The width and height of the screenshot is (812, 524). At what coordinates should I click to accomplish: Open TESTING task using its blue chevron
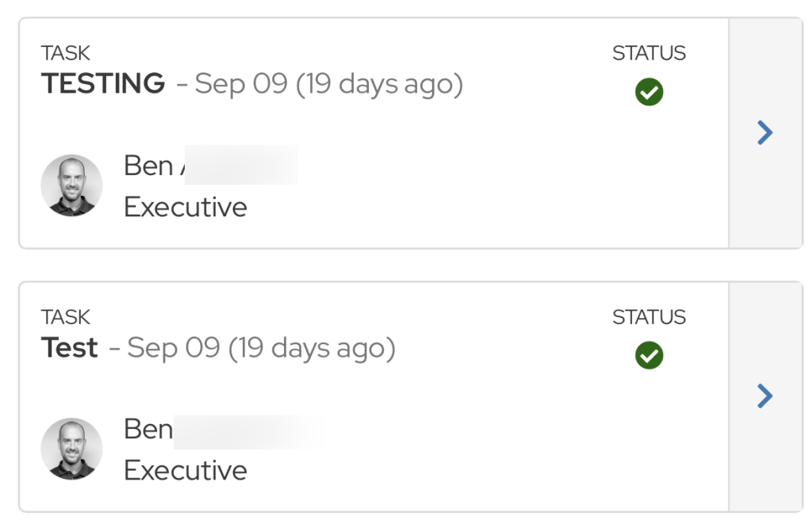pos(764,133)
